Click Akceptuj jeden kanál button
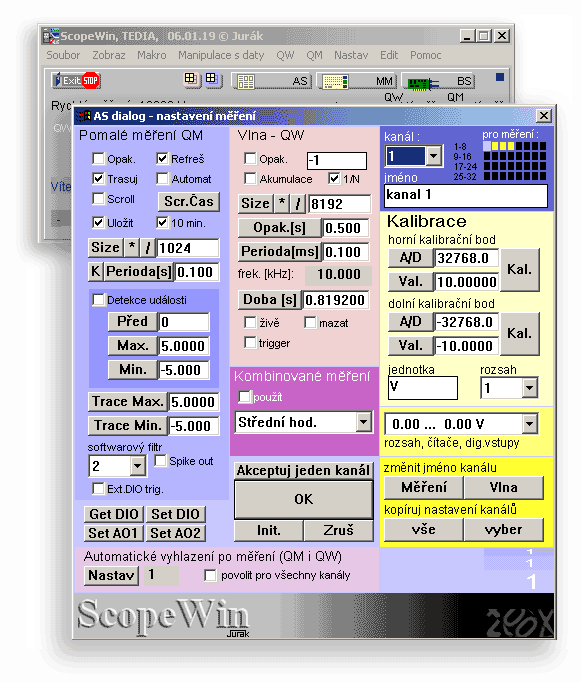Image resolution: width=581 pixels, height=682 pixels. click(x=304, y=470)
